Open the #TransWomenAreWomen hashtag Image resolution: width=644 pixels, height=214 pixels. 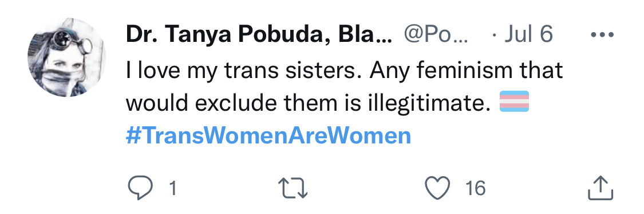tap(268, 136)
